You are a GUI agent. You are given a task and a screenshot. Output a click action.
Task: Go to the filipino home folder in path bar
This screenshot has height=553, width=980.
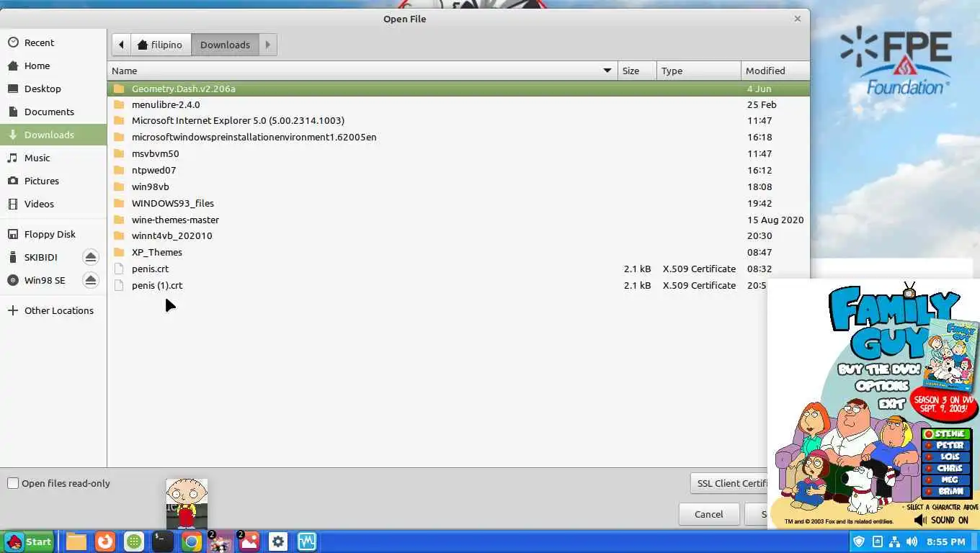tap(161, 45)
